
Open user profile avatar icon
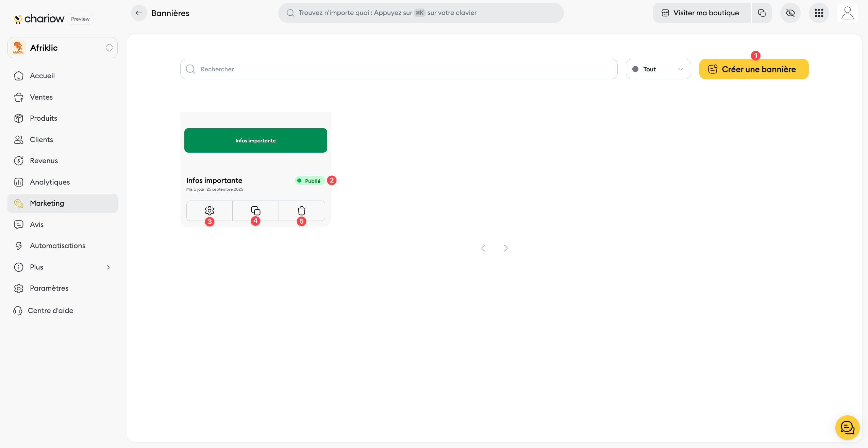coord(847,13)
